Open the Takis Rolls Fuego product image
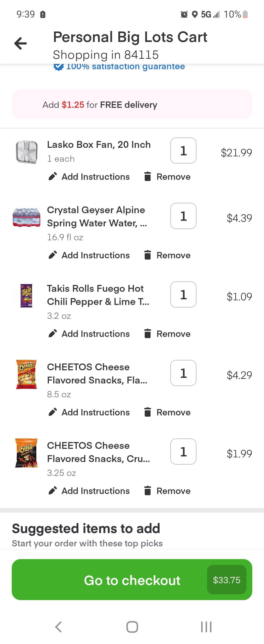This screenshot has height=644, width=264. tap(26, 295)
